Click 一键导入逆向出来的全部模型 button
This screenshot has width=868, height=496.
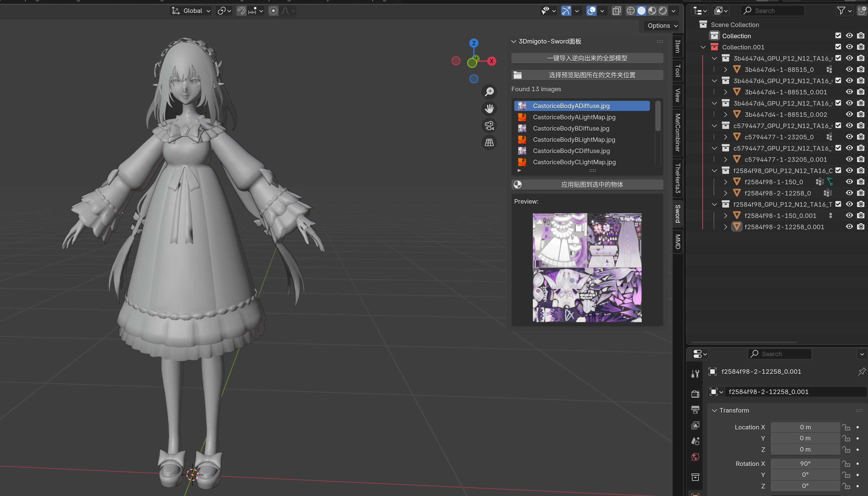587,58
